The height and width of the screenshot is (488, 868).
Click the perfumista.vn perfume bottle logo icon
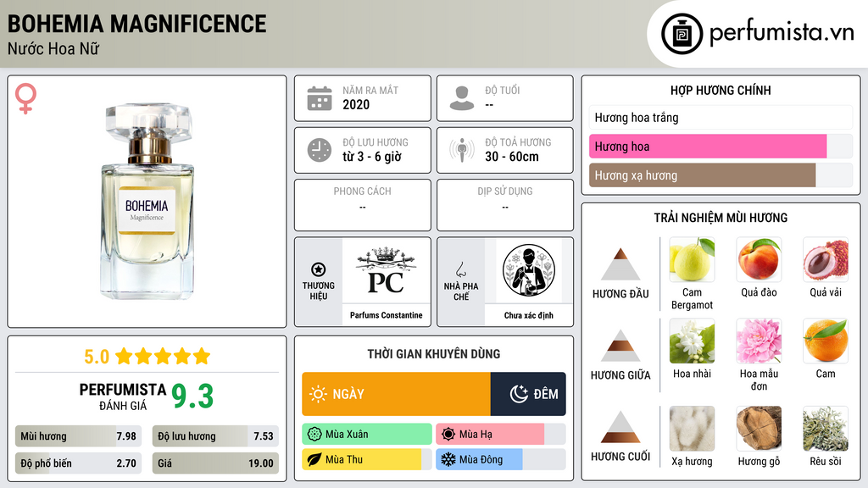tap(682, 34)
